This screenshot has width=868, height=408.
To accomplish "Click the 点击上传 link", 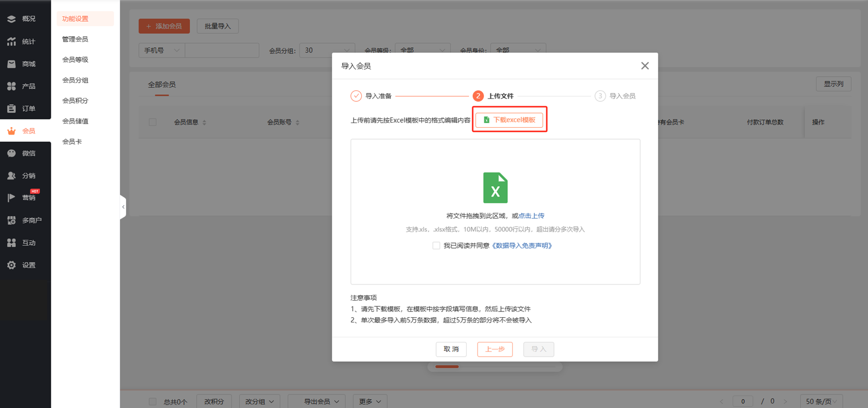I will pyautogui.click(x=532, y=216).
